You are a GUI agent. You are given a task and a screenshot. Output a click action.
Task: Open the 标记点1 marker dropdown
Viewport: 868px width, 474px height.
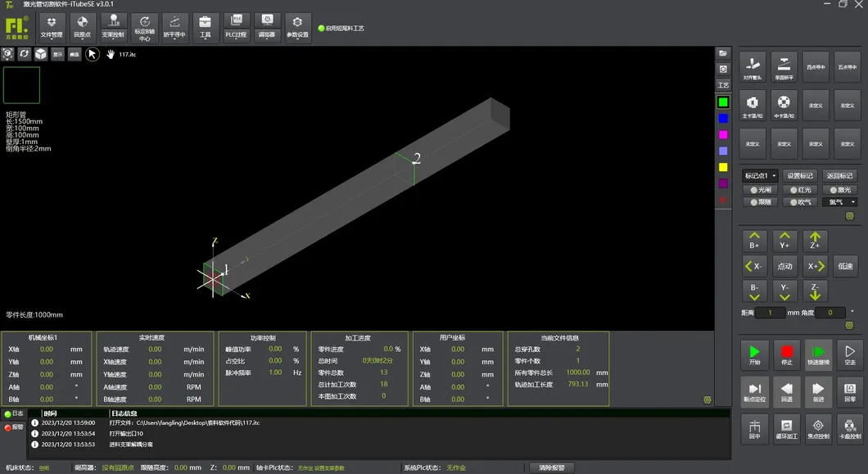click(760, 175)
